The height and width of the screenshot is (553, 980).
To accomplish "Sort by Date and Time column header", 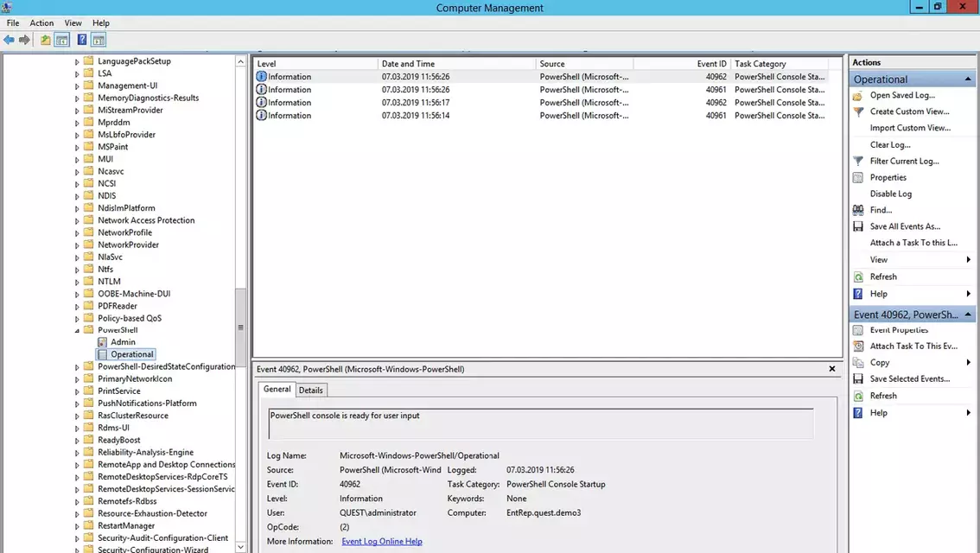I will point(456,64).
